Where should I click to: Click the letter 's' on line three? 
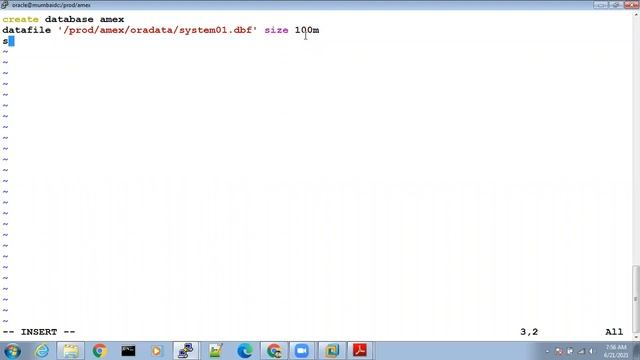click(5, 41)
